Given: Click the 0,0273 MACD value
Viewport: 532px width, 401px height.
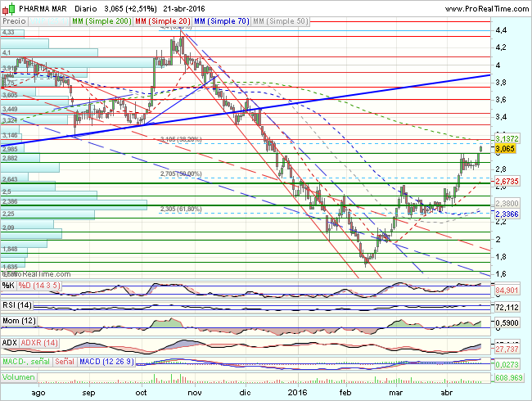Looking at the screenshot, I should click(507, 365).
